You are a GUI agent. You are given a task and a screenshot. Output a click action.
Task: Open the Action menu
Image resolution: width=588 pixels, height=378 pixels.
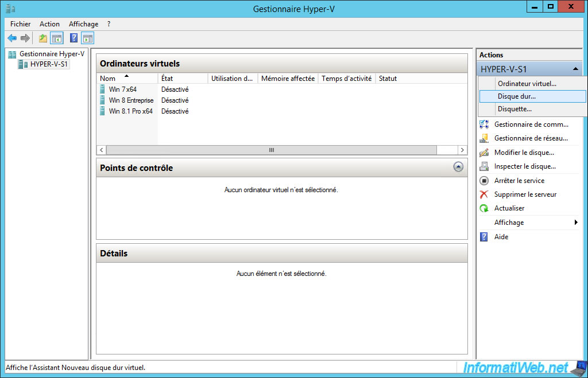(49, 24)
